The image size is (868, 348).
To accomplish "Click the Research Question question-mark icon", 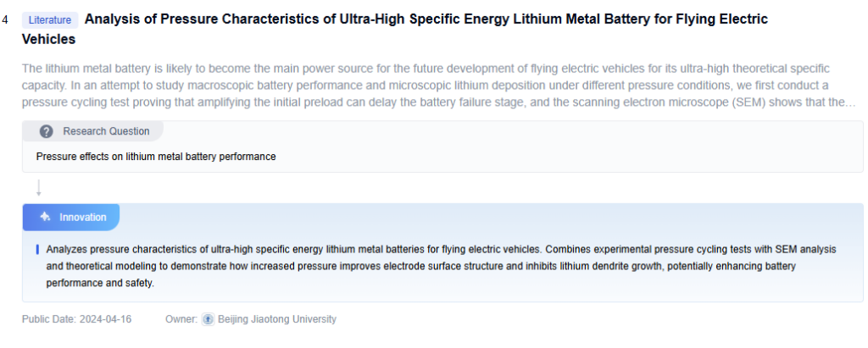I will [47, 131].
